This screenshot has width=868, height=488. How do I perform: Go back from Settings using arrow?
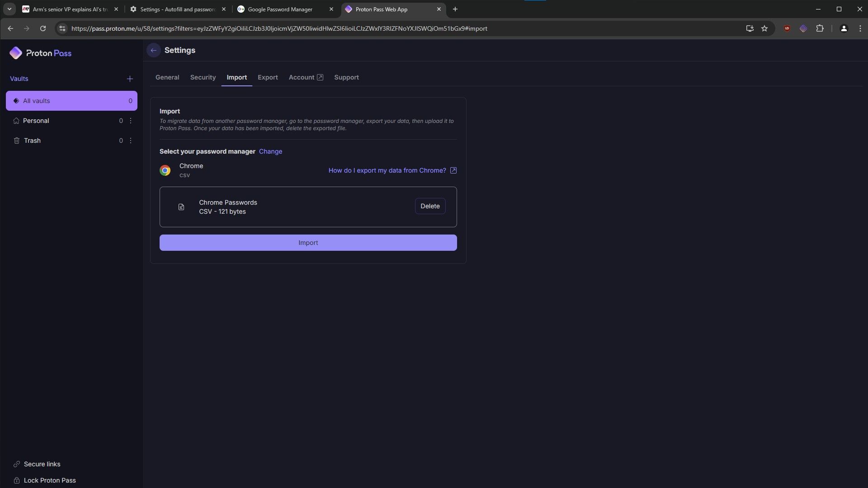(154, 50)
